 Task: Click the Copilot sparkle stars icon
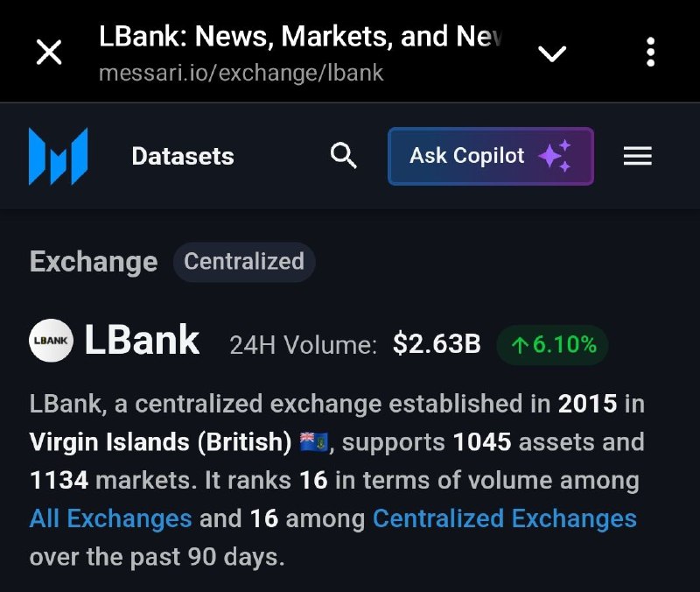click(555, 156)
